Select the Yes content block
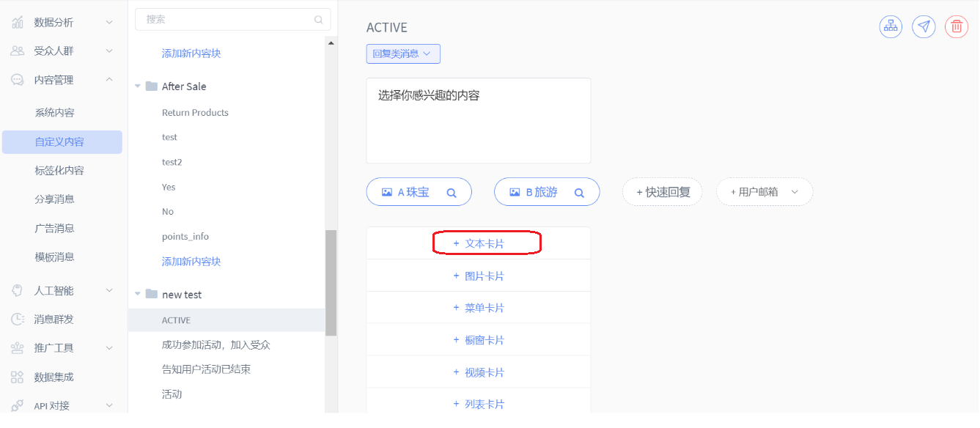The height and width of the screenshot is (428, 980). (x=169, y=187)
